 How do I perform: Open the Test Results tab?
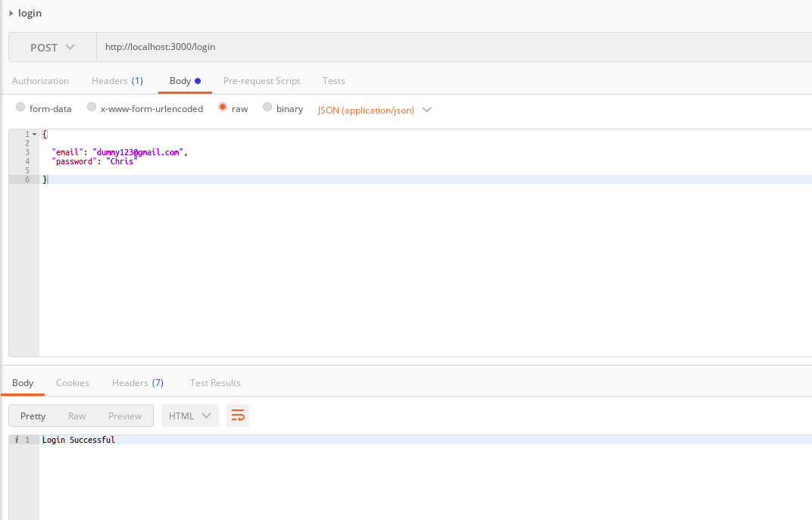point(215,383)
